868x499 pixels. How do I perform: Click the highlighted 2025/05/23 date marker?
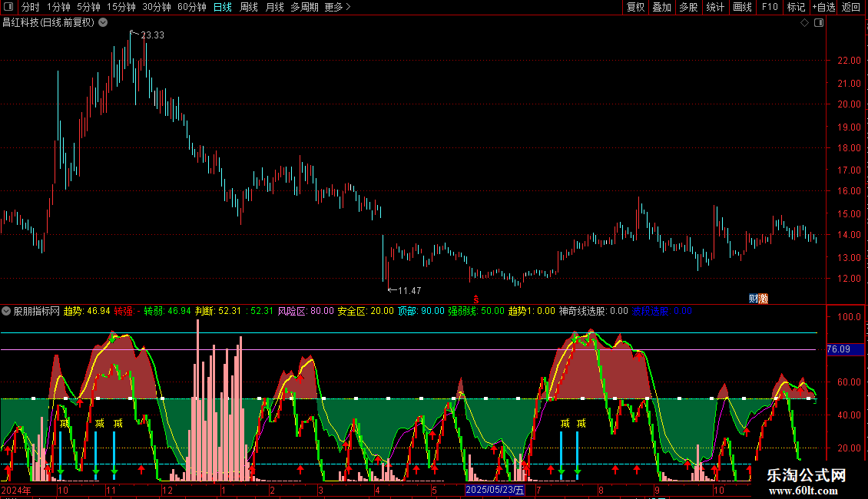point(495,490)
